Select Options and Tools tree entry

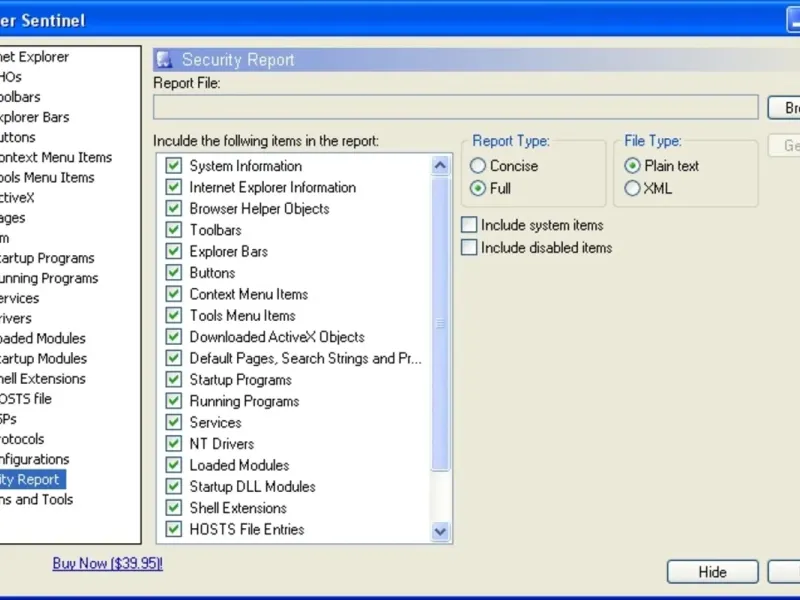point(36,499)
